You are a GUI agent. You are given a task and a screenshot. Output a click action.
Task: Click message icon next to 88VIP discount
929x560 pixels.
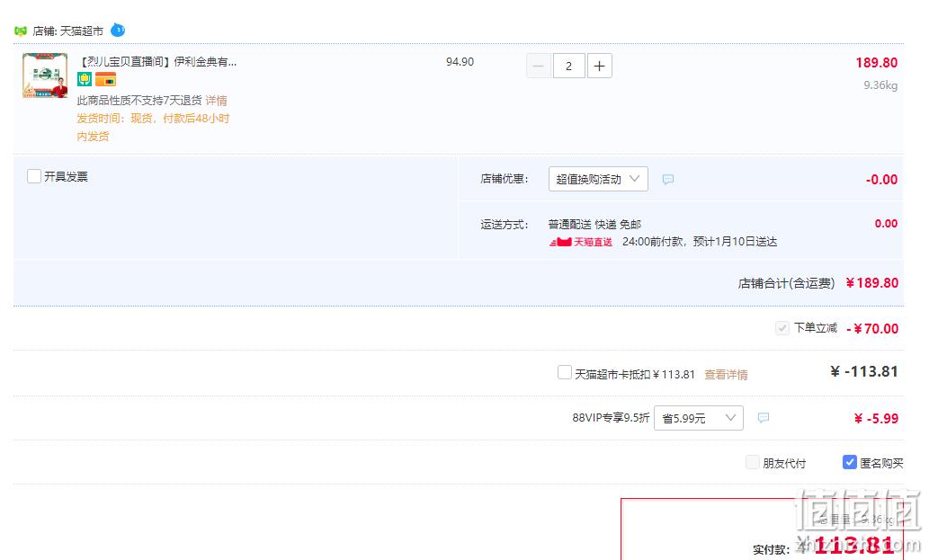coord(764,418)
